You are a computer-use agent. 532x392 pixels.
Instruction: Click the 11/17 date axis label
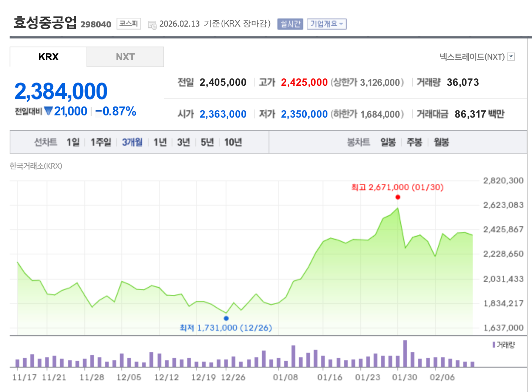click(x=24, y=377)
